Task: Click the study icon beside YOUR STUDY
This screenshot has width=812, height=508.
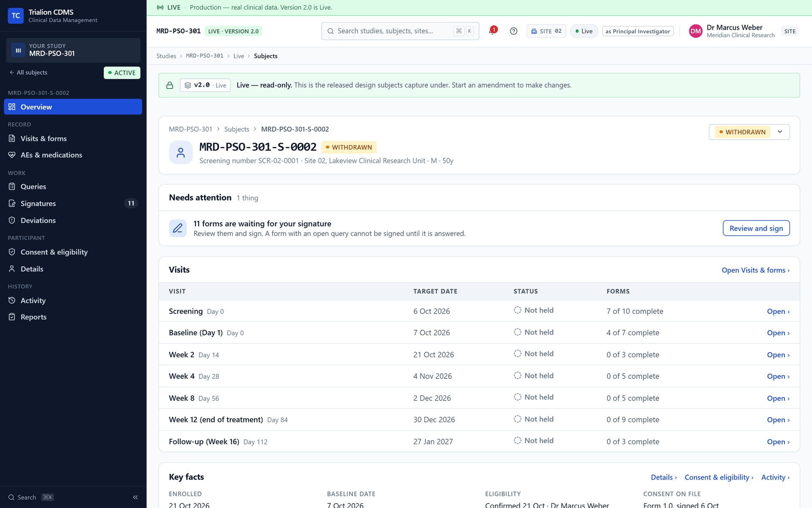Action: click(18, 50)
